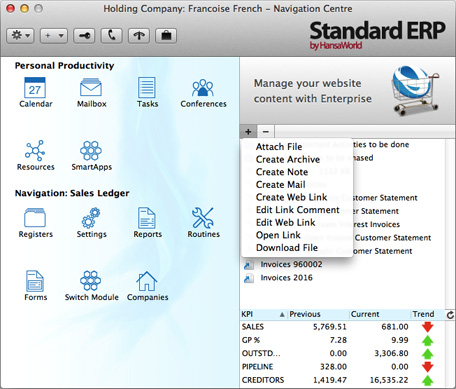Select the OUTSTD... KPI row

tap(342, 353)
